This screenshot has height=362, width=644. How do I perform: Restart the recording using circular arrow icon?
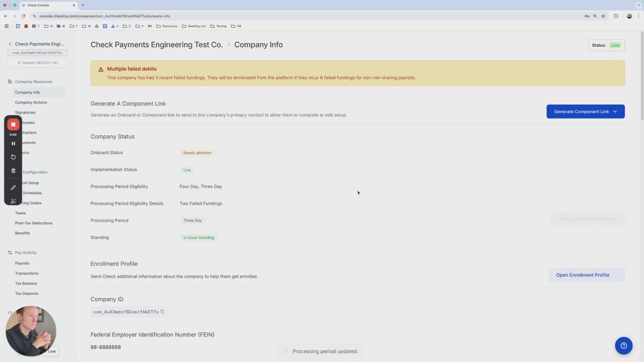click(x=14, y=157)
